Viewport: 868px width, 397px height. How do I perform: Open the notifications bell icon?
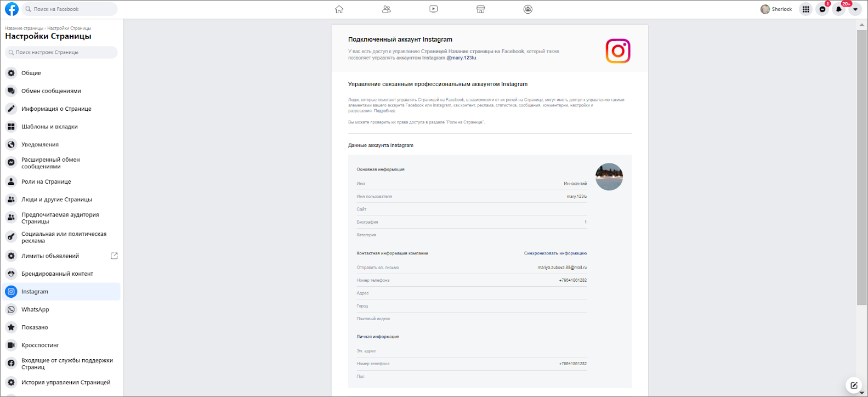click(x=838, y=9)
